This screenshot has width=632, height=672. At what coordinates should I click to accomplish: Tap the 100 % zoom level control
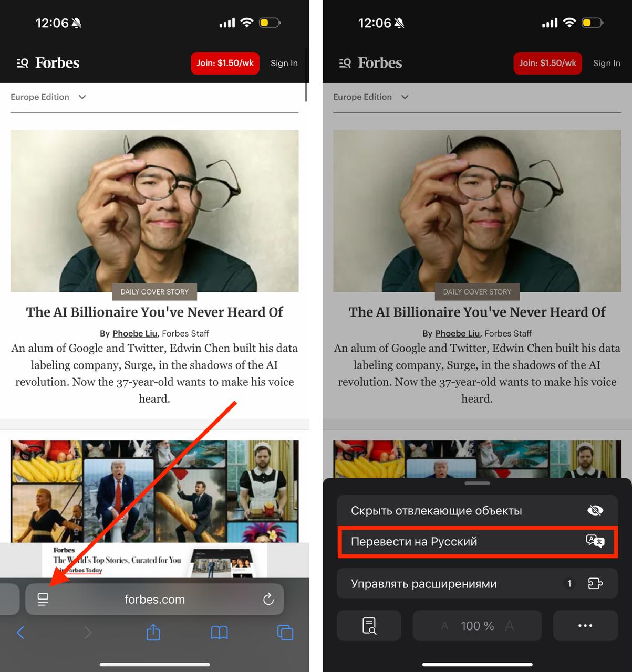click(x=477, y=625)
